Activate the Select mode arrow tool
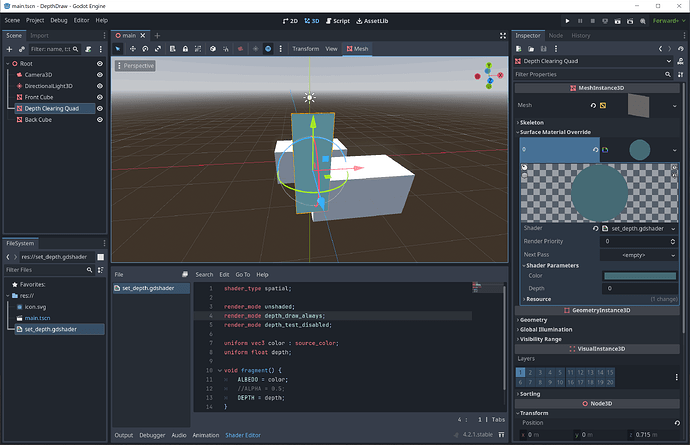The width and height of the screenshot is (690, 445). (117, 49)
